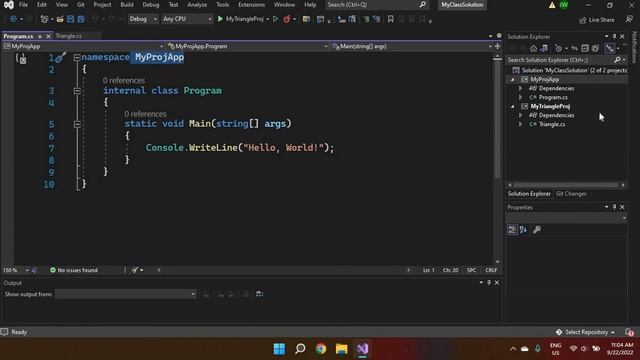Click SPC indentation indicator
Screen dimensions: 640x360
point(471,270)
